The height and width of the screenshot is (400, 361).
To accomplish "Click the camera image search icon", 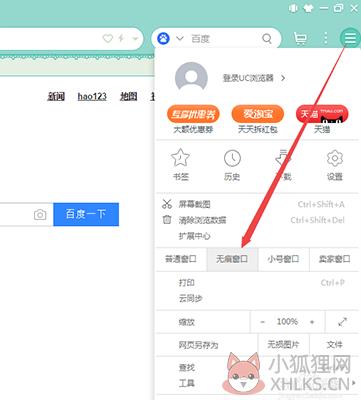I will click(x=40, y=215).
